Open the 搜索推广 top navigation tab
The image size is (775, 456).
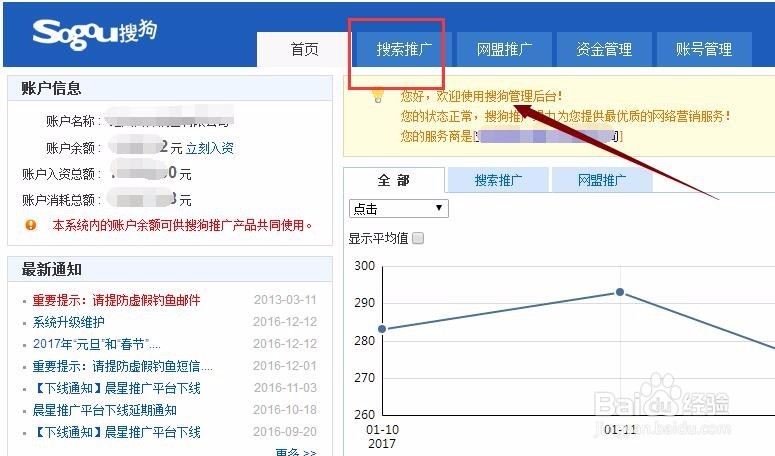pyautogui.click(x=404, y=49)
